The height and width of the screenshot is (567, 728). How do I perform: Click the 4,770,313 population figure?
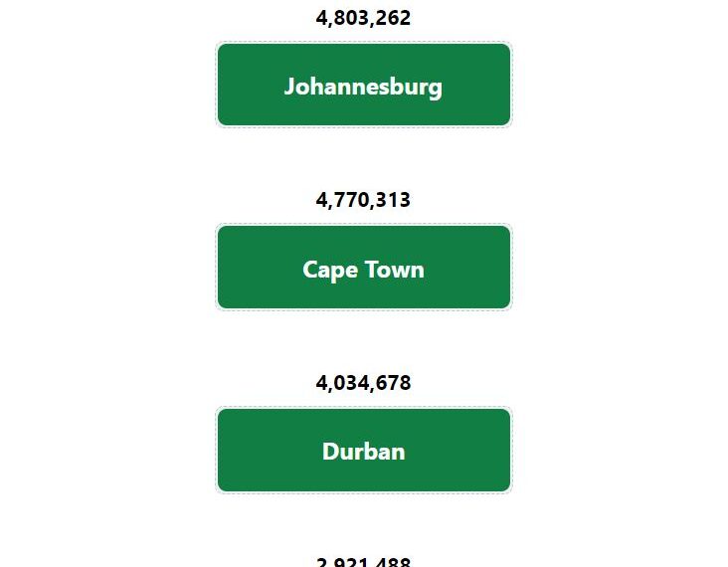tap(363, 200)
